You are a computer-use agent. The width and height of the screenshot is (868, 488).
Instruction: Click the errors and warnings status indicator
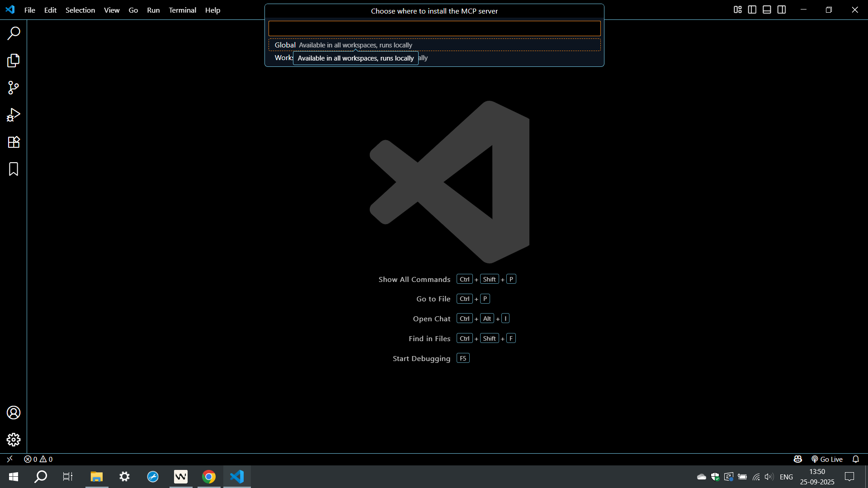38,459
